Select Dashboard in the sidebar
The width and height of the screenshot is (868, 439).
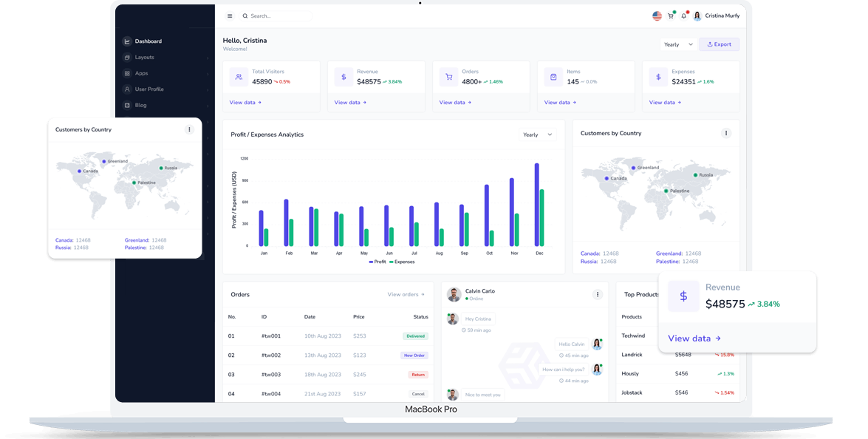pos(148,41)
